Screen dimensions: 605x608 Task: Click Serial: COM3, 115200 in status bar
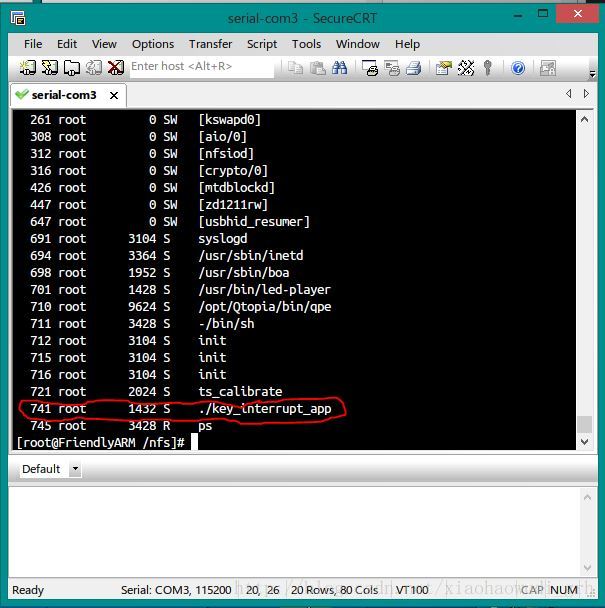pyautogui.click(x=176, y=590)
